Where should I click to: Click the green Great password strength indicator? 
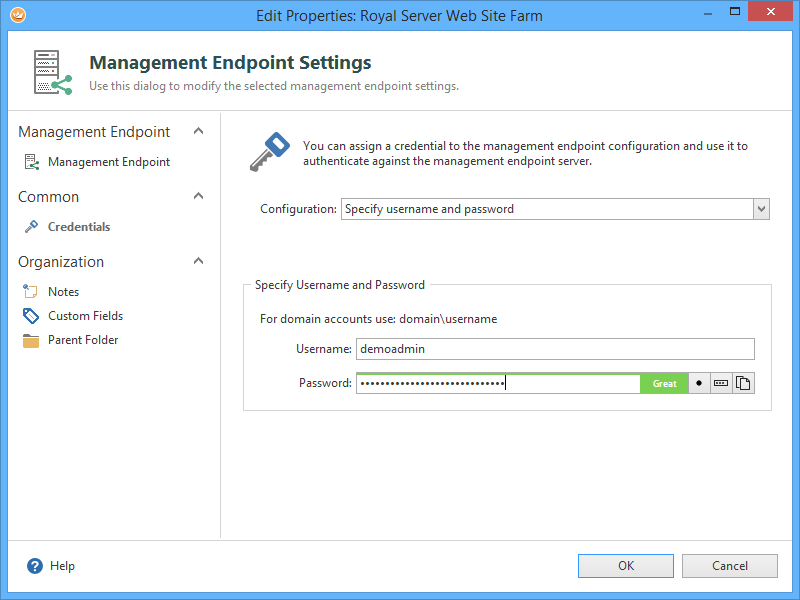pyautogui.click(x=664, y=383)
